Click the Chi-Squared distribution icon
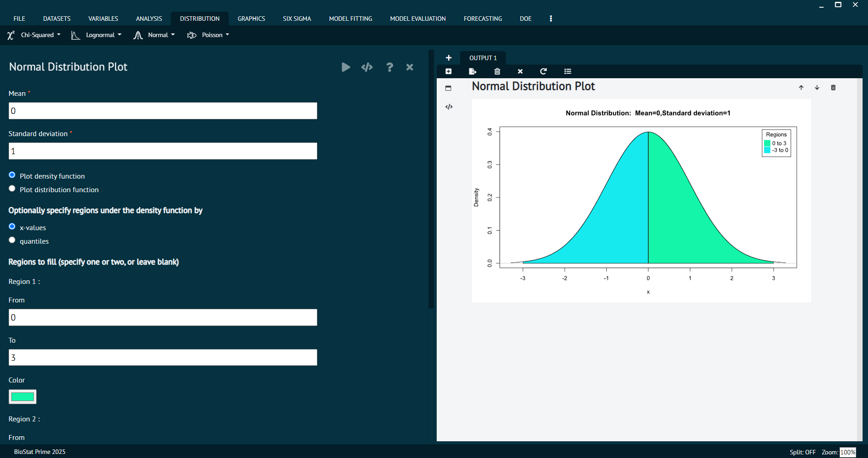 [11, 35]
